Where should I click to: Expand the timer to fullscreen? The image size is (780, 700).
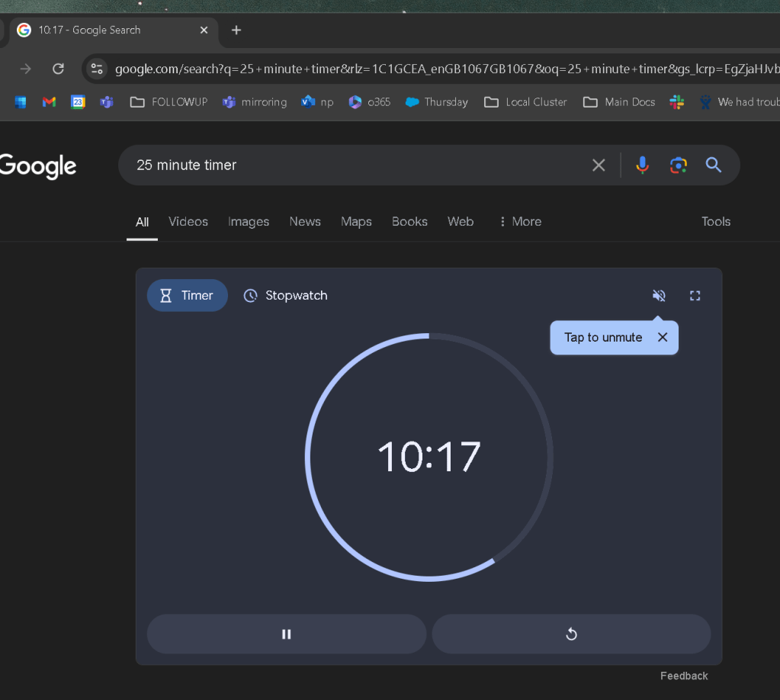pos(695,296)
